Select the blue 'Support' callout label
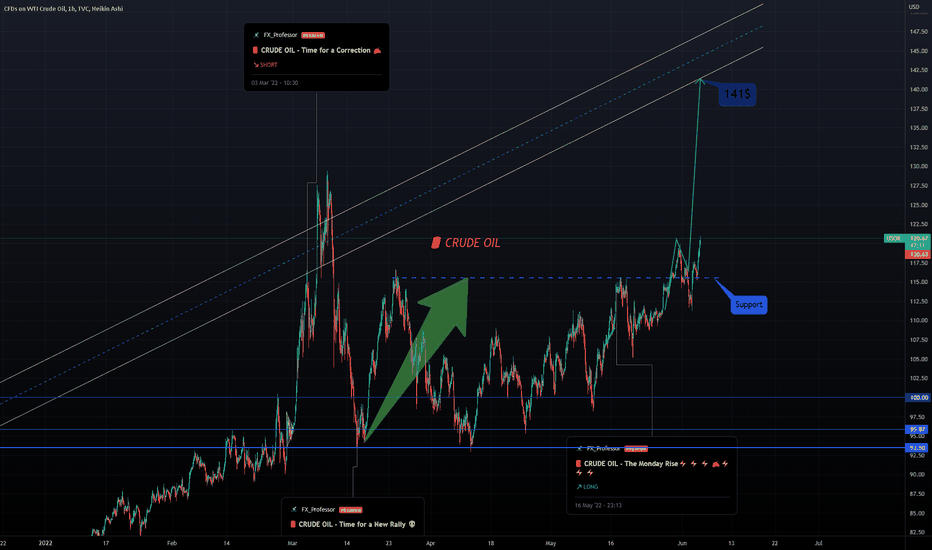This screenshot has width=932, height=550. [x=749, y=304]
